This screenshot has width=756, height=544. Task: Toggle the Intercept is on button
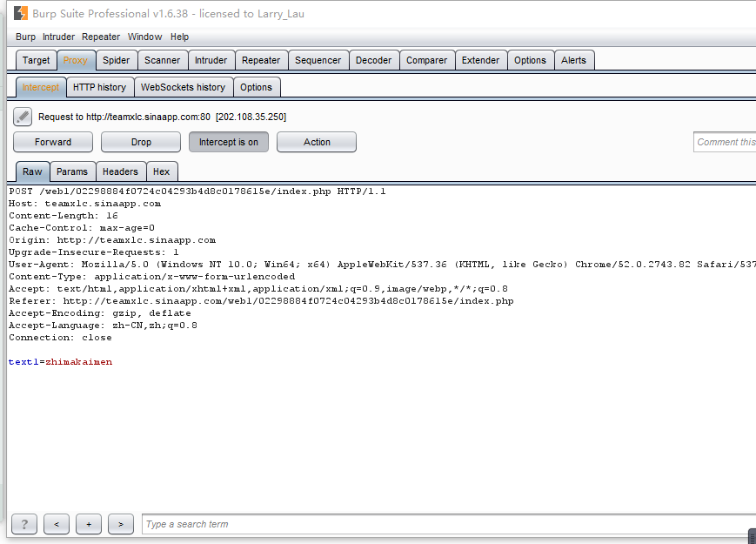point(229,142)
